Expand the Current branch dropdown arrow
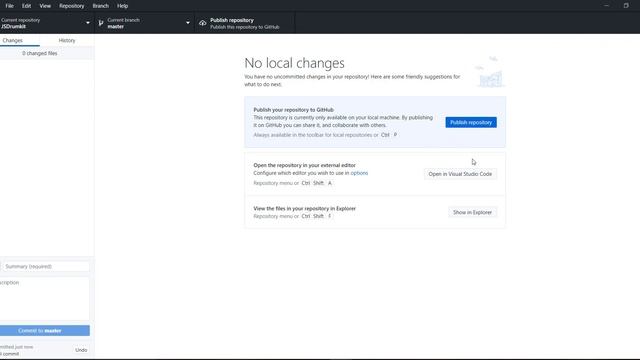Viewport: 640px width, 360px height. 188,23
